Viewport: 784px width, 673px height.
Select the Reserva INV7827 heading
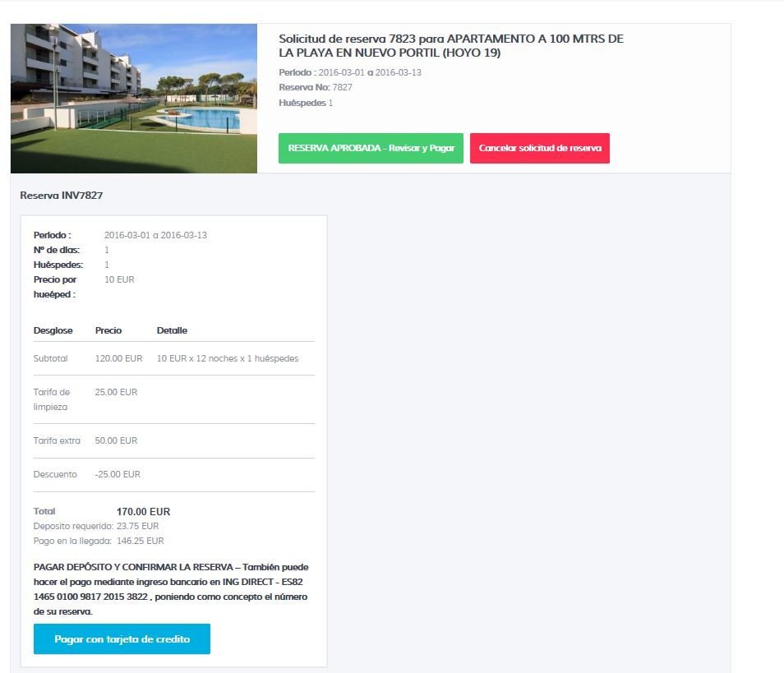(61, 196)
